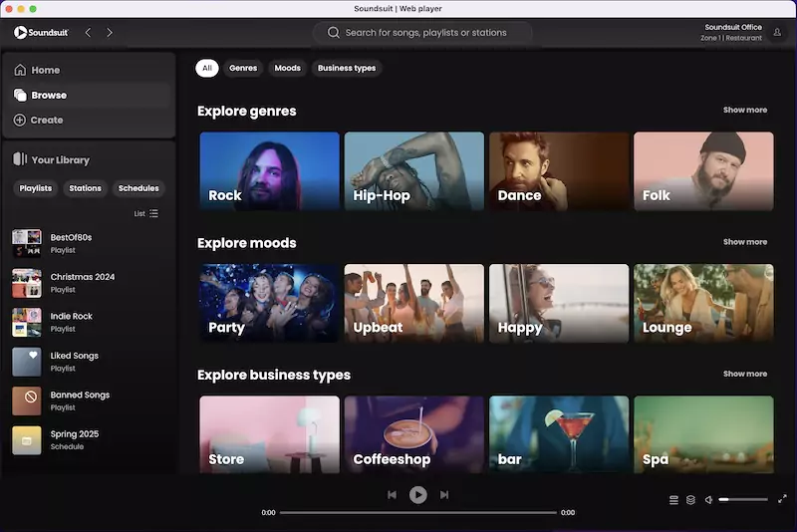Go back with the left arrow

tap(88, 33)
